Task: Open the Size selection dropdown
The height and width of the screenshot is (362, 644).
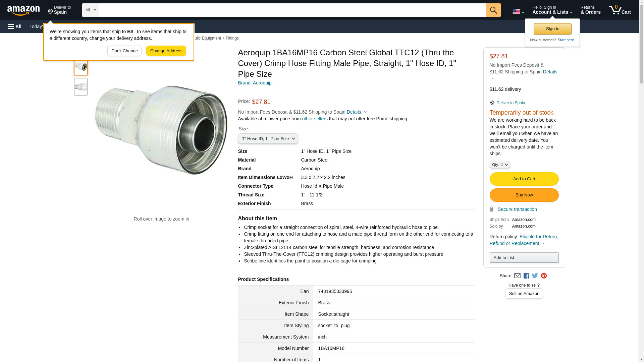Action: (x=268, y=139)
